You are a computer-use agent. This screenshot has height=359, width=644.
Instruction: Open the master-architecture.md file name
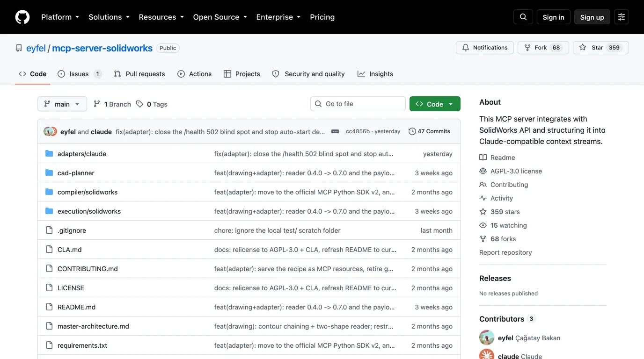point(93,326)
